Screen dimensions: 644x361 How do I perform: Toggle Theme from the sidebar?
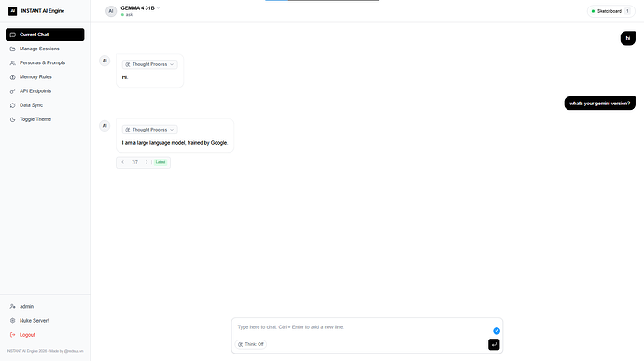tap(45, 119)
